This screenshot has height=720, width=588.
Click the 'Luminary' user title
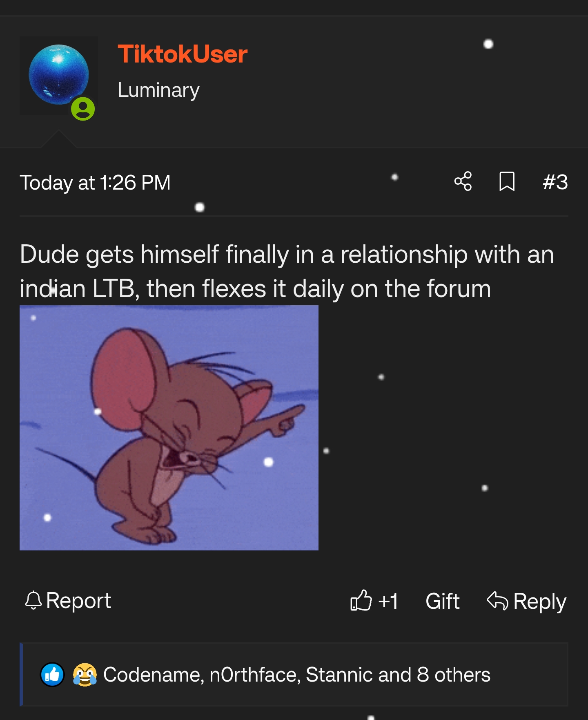[158, 90]
